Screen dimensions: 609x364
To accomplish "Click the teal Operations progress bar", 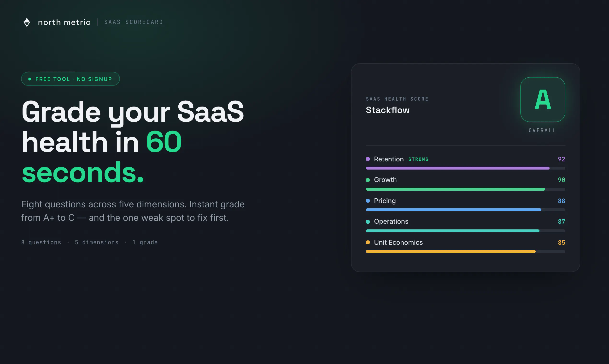I will click(x=466, y=231).
